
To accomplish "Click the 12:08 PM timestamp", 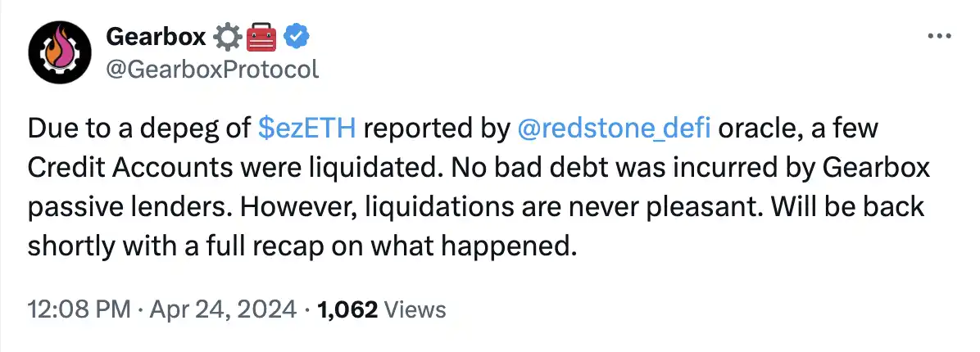I will click(x=79, y=309).
